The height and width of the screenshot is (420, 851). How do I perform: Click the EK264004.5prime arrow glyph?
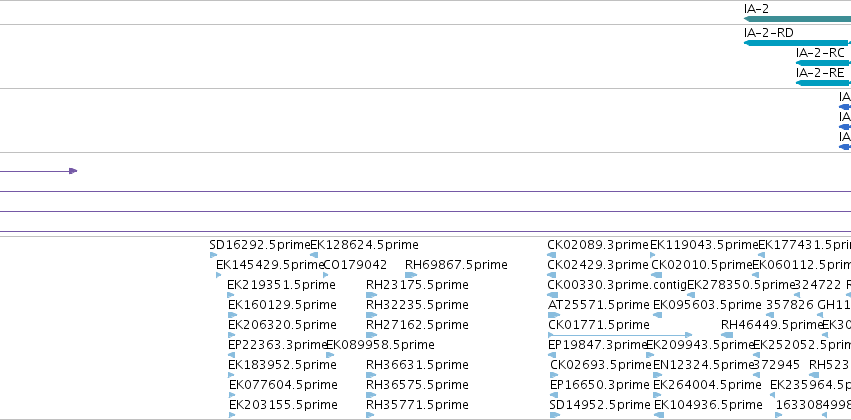point(658,395)
